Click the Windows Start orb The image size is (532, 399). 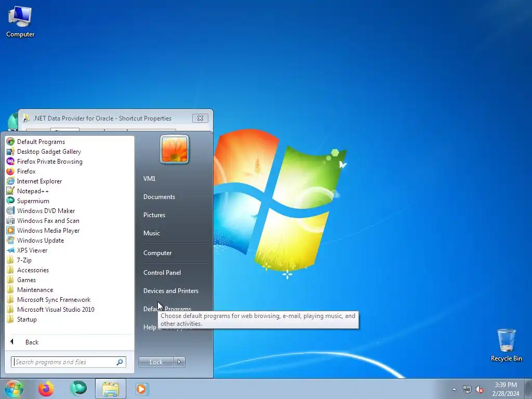coord(14,389)
